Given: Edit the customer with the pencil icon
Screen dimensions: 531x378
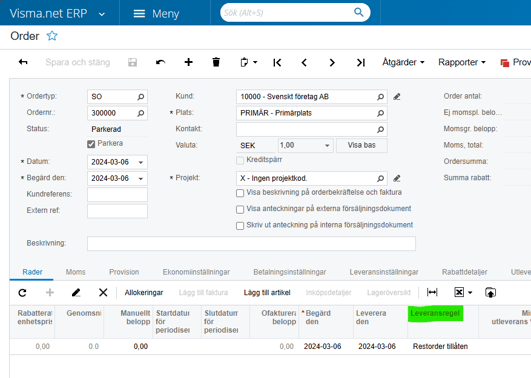Looking at the screenshot, I should tap(397, 97).
